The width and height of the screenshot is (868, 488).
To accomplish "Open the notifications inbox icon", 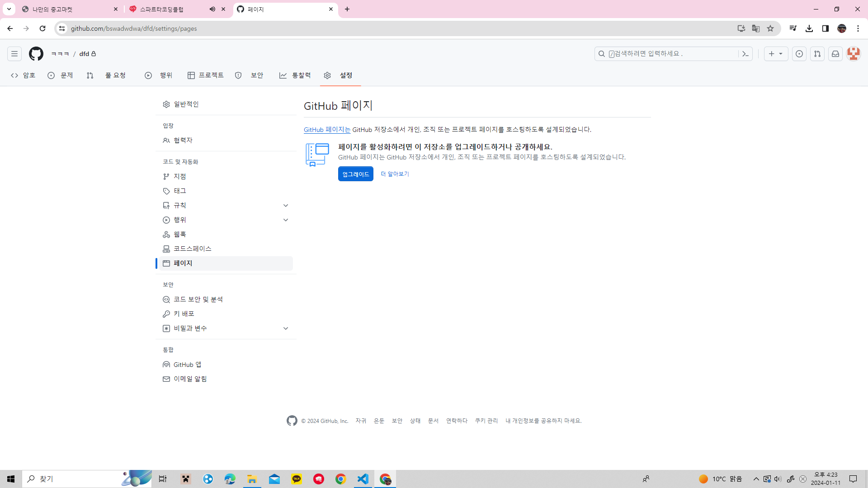I will tap(835, 54).
